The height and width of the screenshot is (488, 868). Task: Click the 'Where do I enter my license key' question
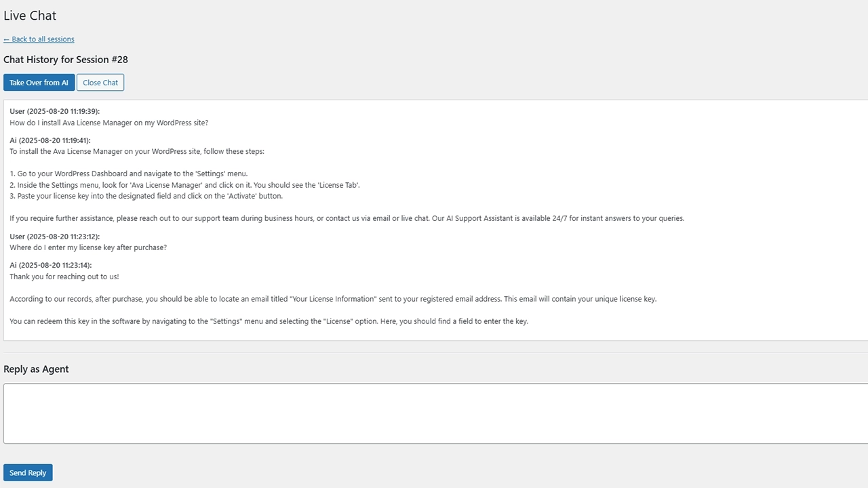tap(88, 247)
